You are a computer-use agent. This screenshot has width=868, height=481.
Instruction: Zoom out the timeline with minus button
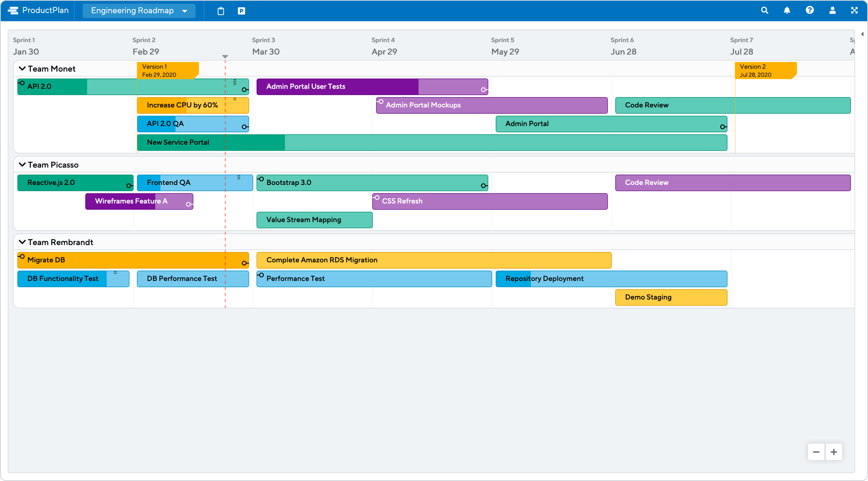[x=816, y=452]
